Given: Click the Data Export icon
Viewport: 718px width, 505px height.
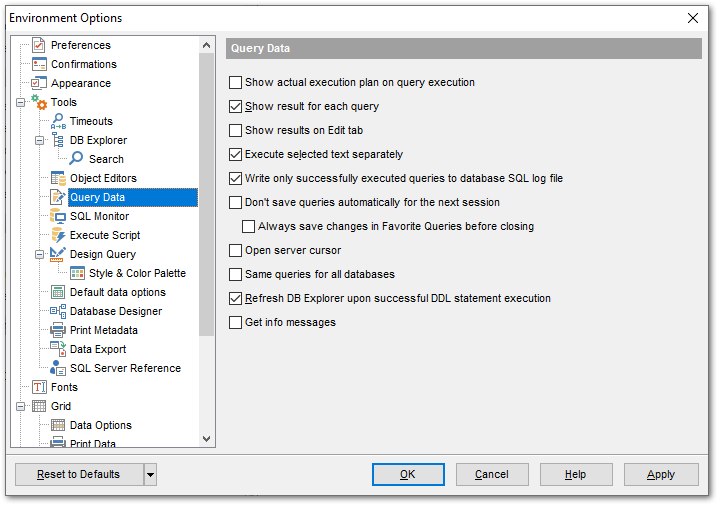Looking at the screenshot, I should (58, 349).
